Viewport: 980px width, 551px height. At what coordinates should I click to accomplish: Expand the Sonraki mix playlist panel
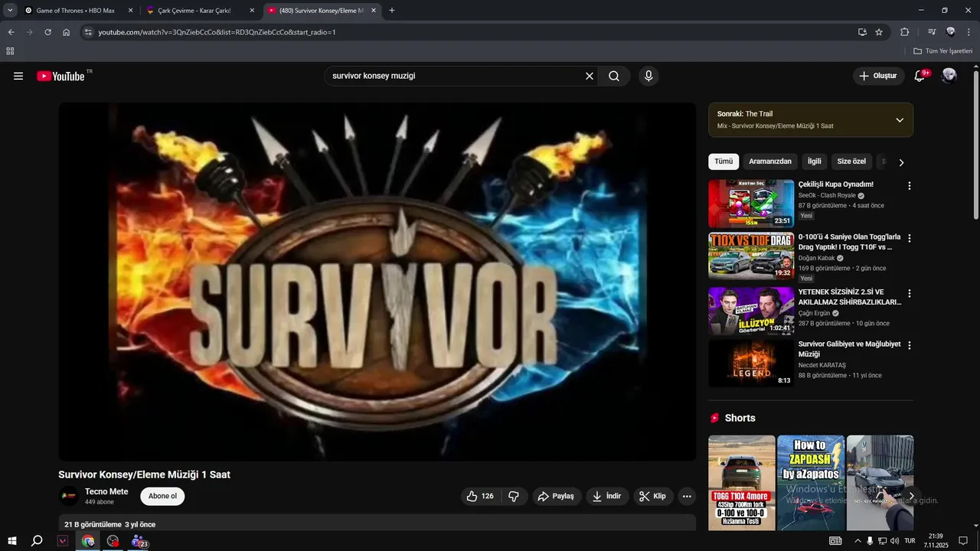tap(900, 120)
